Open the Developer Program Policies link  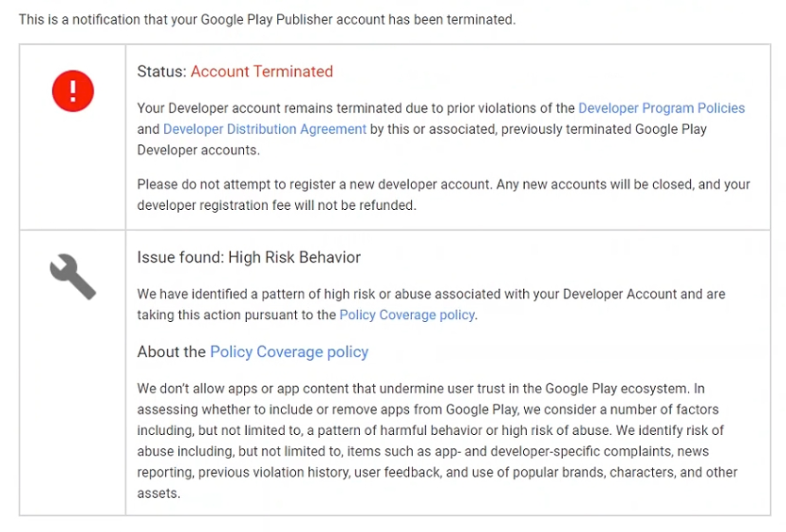(x=662, y=108)
